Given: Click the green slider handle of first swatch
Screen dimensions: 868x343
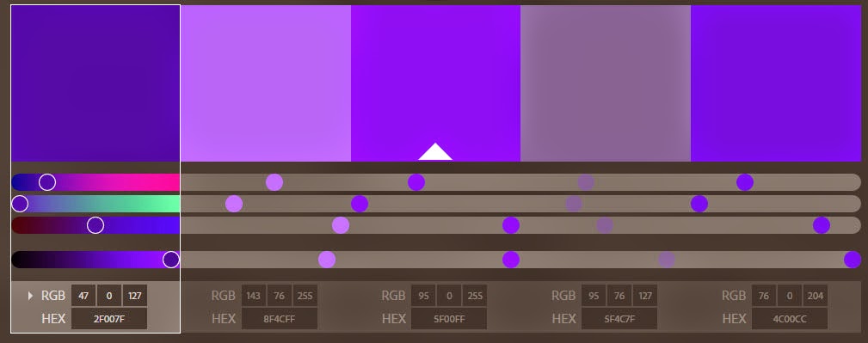Looking at the screenshot, I should pos(20,204).
